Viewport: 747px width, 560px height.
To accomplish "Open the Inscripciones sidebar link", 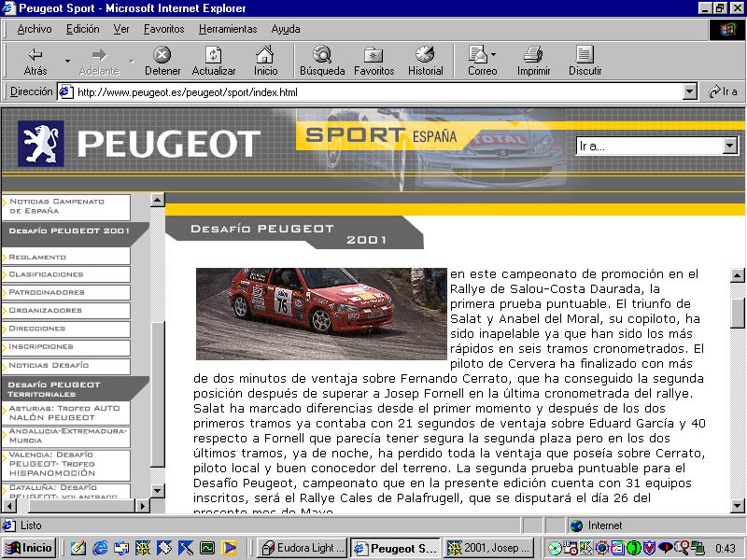I will point(65,346).
